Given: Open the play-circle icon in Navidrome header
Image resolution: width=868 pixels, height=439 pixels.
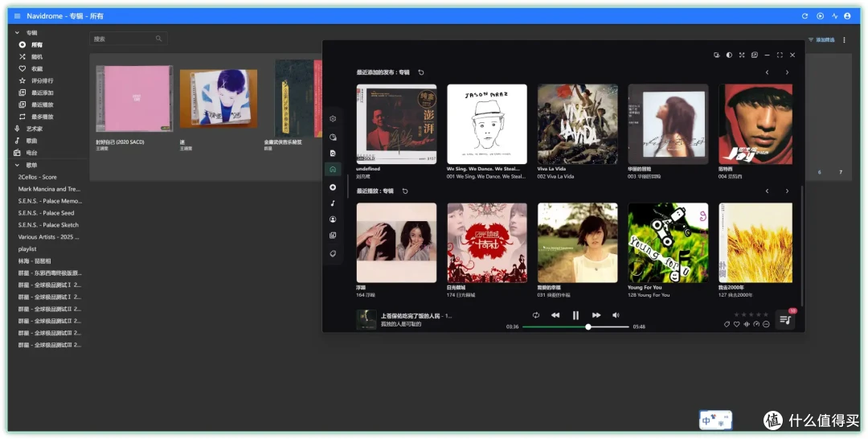Looking at the screenshot, I should coord(821,16).
